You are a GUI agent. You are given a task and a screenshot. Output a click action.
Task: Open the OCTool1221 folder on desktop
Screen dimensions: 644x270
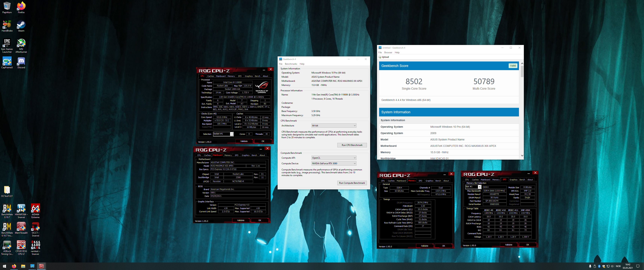pos(7,191)
